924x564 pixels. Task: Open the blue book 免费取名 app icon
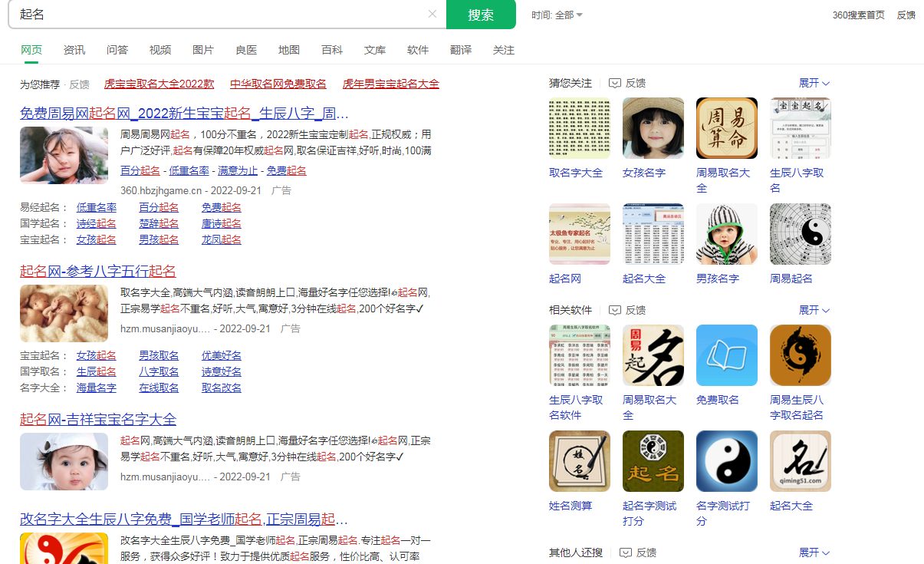tap(727, 355)
